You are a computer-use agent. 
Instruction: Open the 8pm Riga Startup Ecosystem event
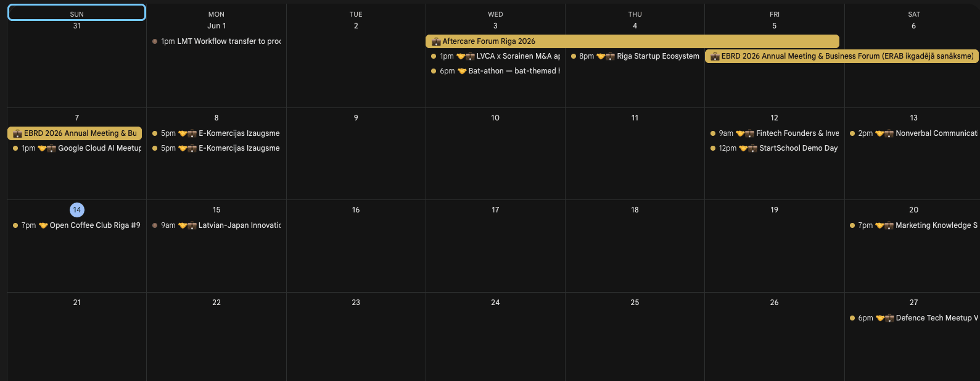pyautogui.click(x=635, y=56)
